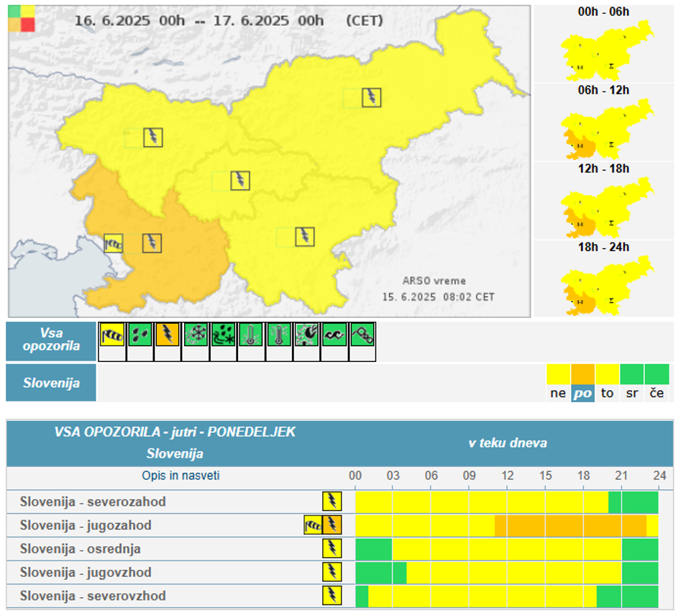Click wind icon in jugozahod table row

(x=313, y=525)
